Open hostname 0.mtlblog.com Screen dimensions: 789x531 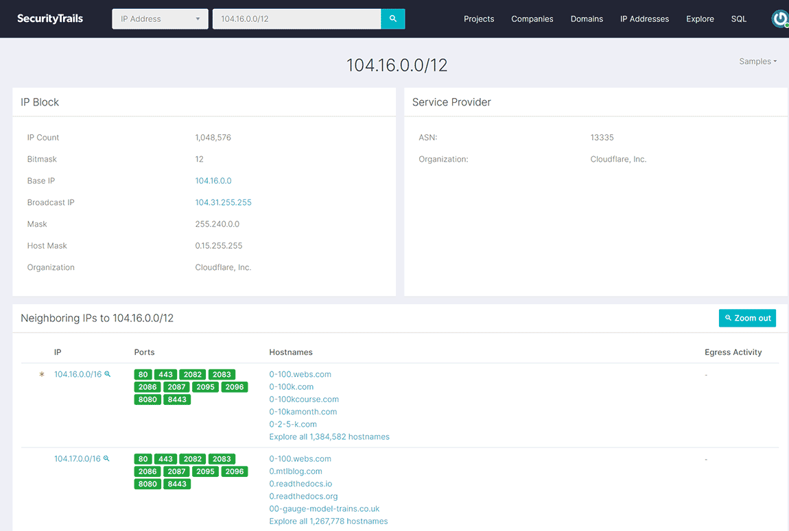tap(295, 471)
